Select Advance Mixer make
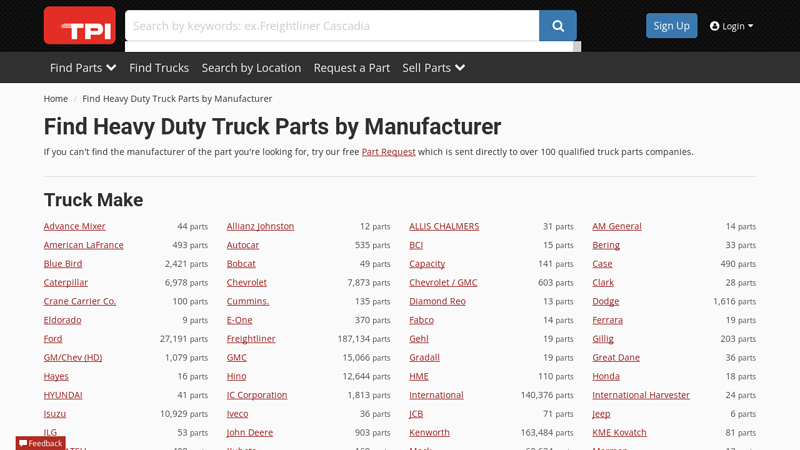The height and width of the screenshot is (450, 800). (74, 226)
